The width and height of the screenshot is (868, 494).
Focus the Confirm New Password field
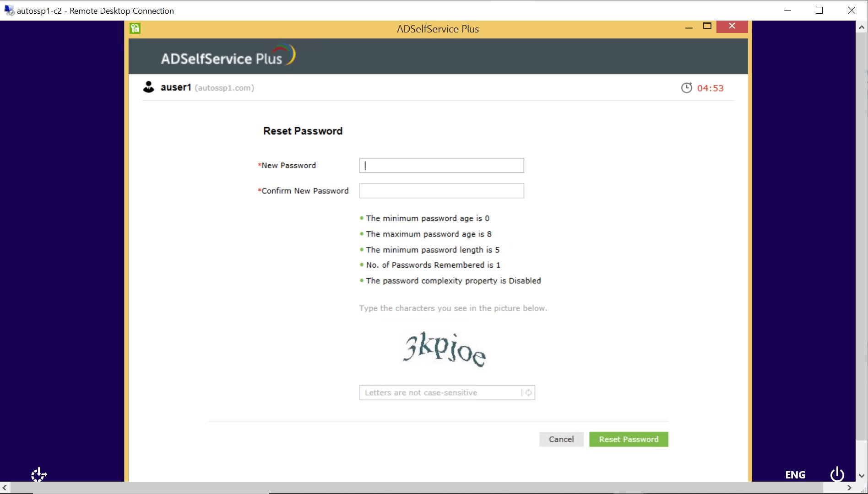[x=441, y=191]
